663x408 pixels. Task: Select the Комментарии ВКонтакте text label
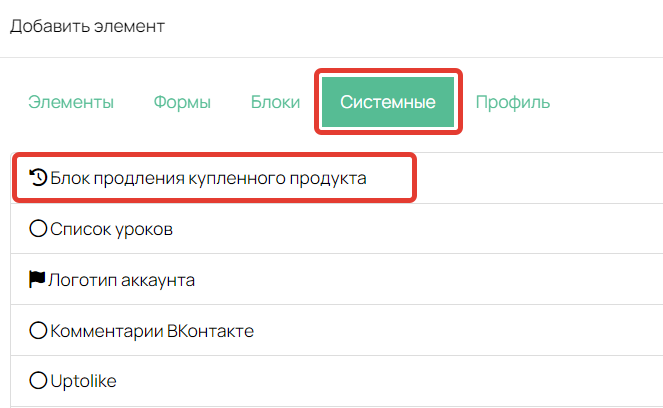tap(151, 330)
